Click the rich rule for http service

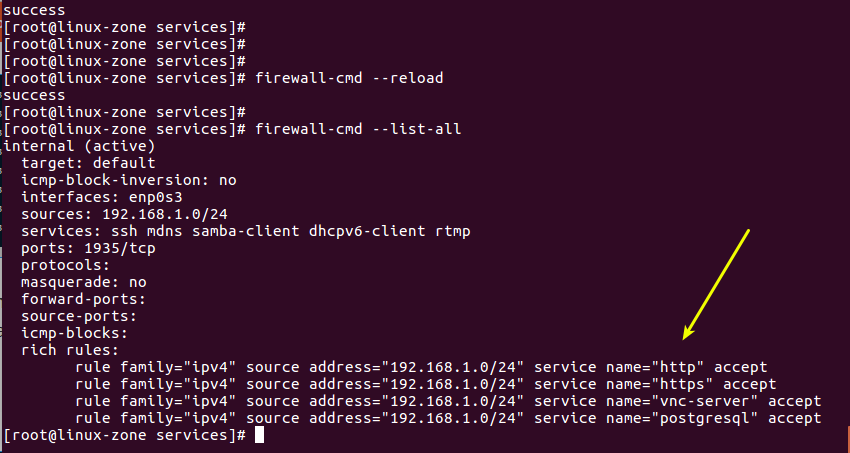421,368
